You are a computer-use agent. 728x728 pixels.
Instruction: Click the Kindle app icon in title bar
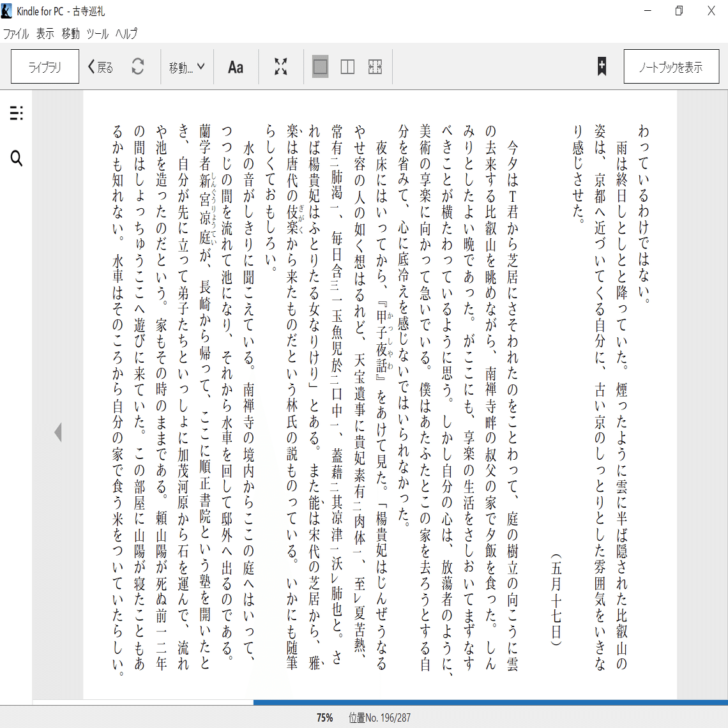[x=6, y=11]
